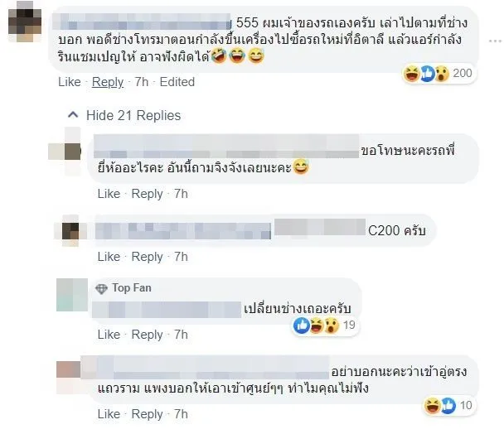Open the avatar next to the C200 reply

click(x=71, y=230)
